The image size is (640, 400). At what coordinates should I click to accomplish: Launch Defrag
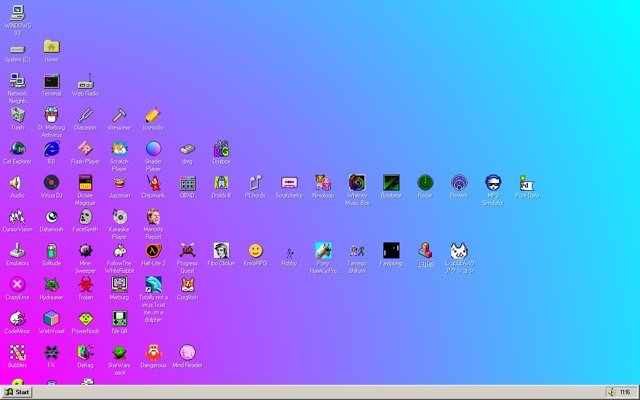tap(85, 352)
